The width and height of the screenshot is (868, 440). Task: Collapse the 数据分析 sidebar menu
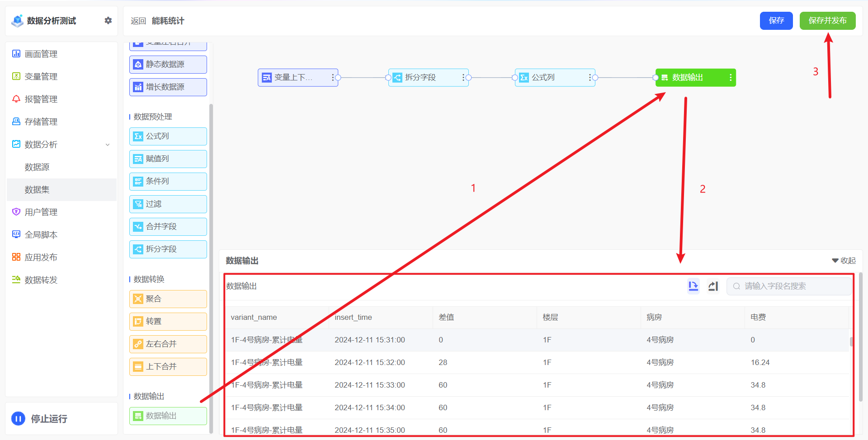(x=108, y=145)
